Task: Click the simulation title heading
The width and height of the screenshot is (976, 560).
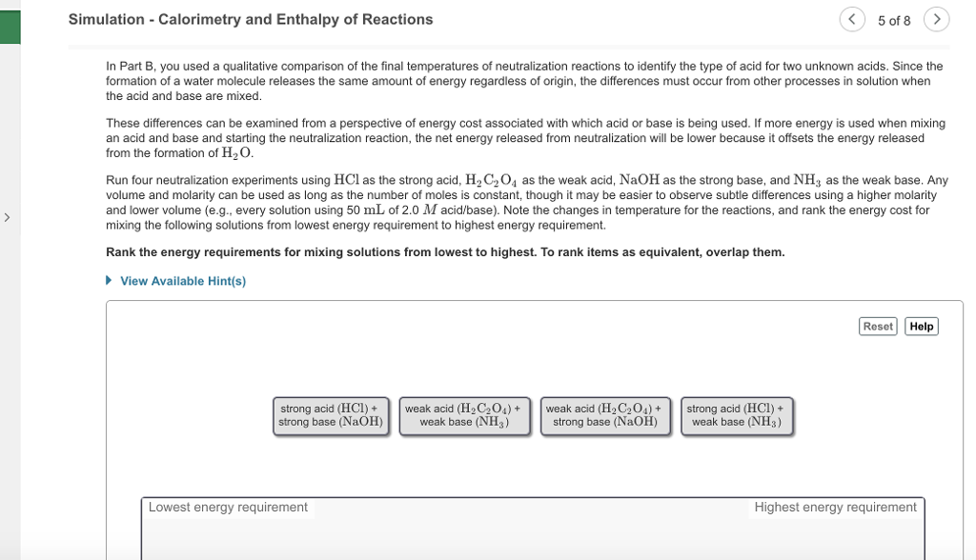Action: tap(250, 18)
